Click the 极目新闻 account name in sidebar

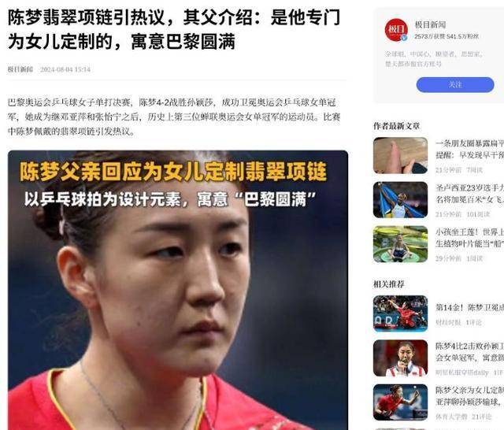430,24
